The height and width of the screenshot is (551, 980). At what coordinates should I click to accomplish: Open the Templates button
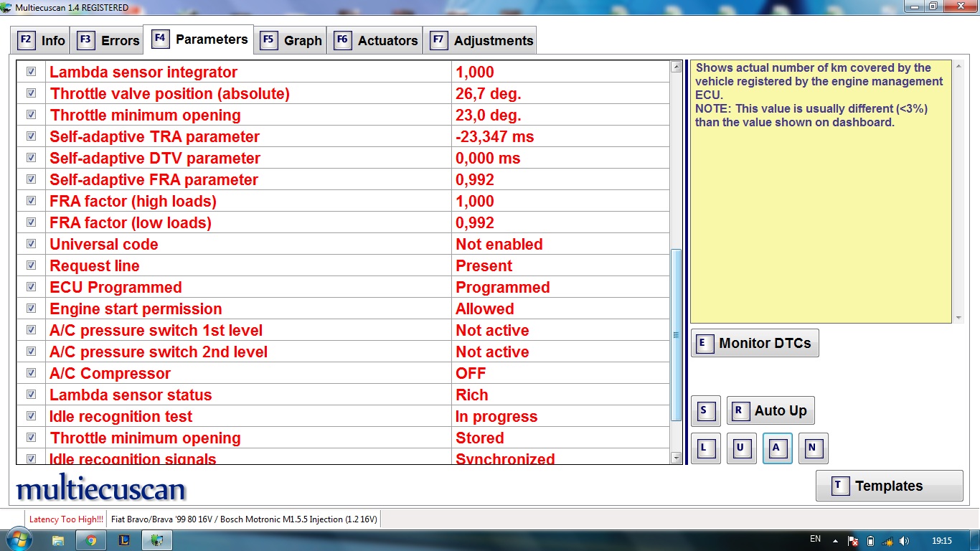pyautogui.click(x=889, y=486)
